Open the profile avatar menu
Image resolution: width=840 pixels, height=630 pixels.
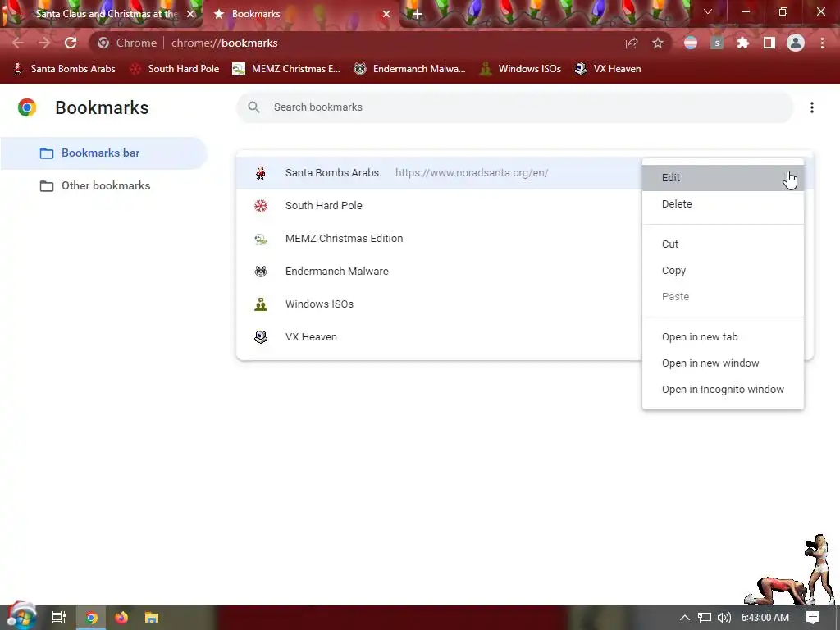pyautogui.click(x=796, y=43)
